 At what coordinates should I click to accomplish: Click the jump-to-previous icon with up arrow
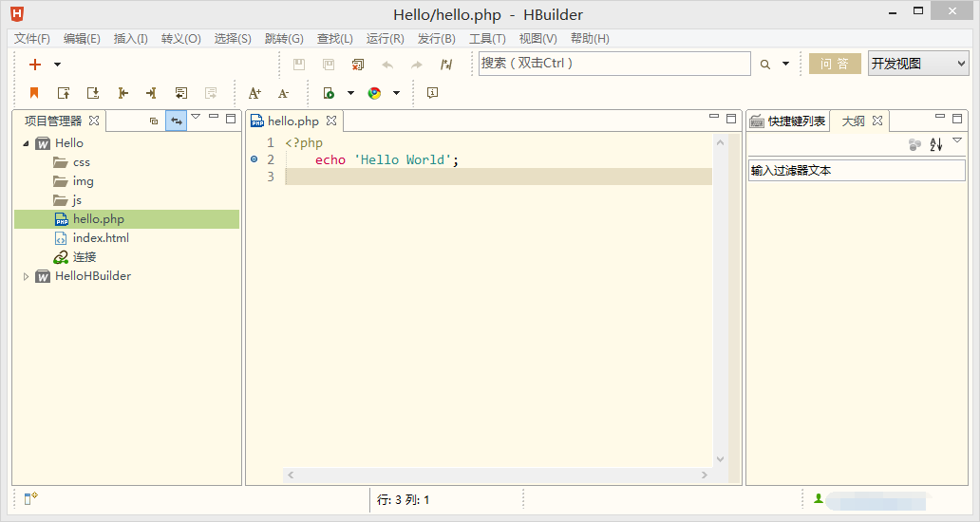click(63, 93)
